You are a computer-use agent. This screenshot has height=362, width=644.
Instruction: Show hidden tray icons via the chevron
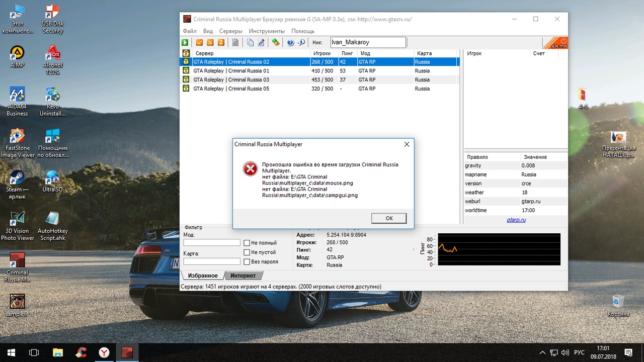click(x=542, y=353)
